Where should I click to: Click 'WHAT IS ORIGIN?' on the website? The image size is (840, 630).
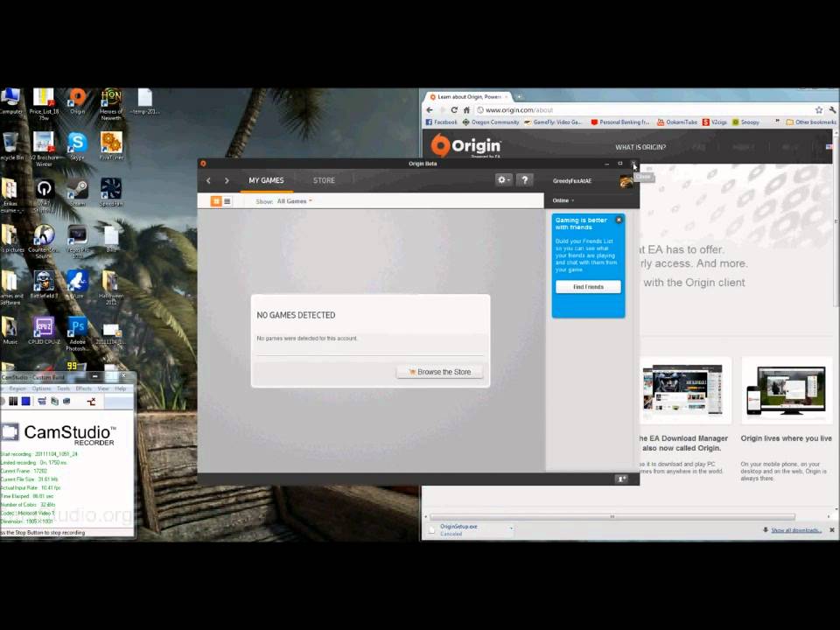point(640,147)
